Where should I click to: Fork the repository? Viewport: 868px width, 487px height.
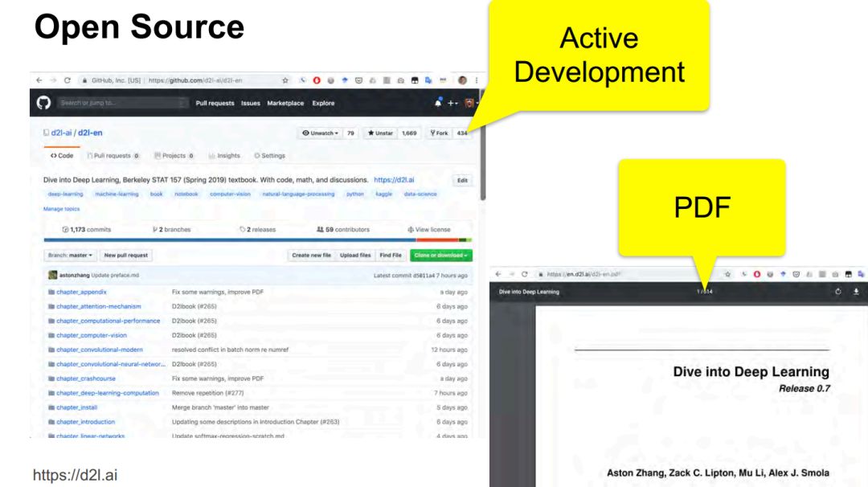439,133
